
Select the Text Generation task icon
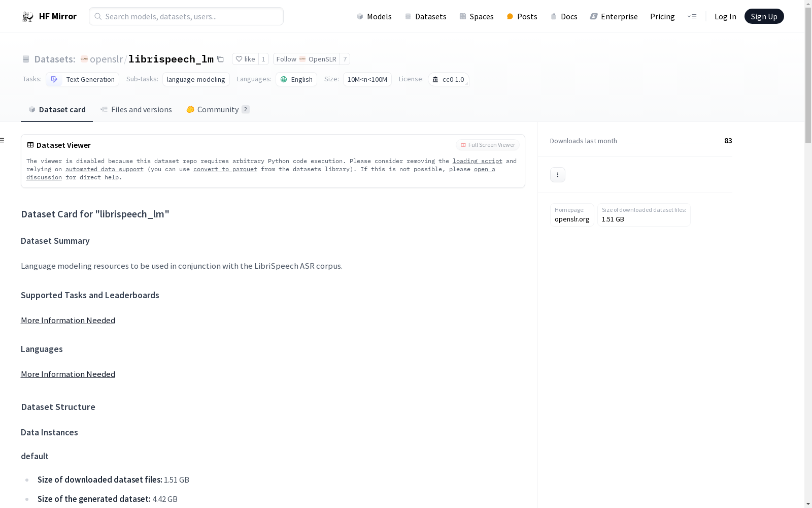coord(54,79)
